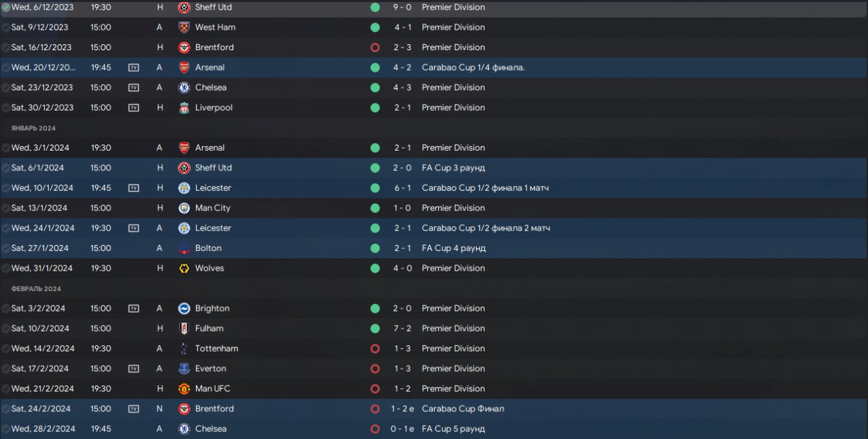868x439 pixels.
Task: Toggle the checkmark beside Sat, 9/12/2023
Action: [x=6, y=27]
